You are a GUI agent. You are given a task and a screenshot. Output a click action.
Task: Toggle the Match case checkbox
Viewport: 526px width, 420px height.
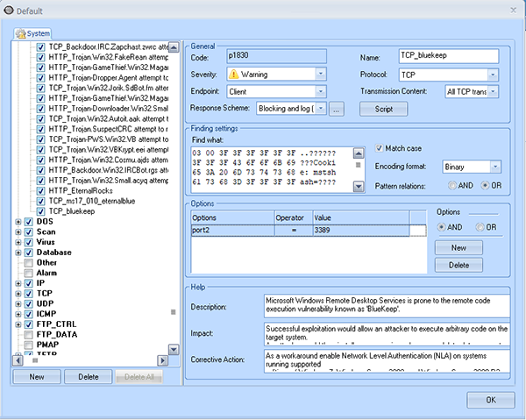point(379,148)
